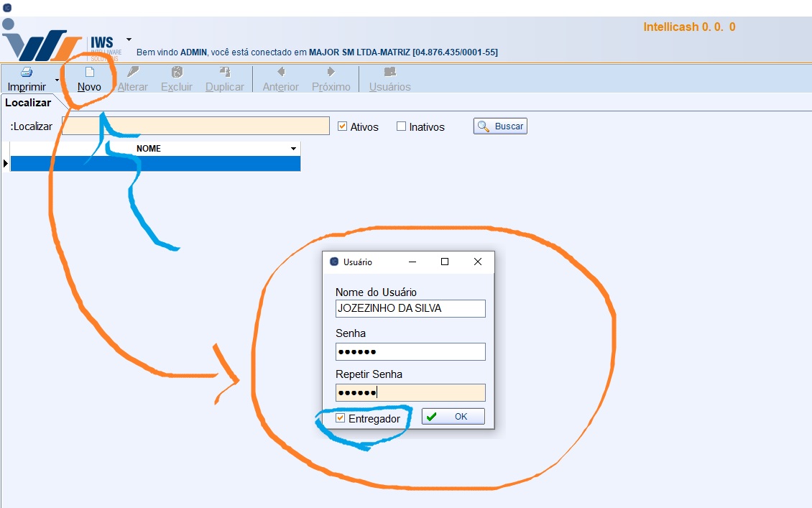Click the Alterar edit pencil icon
Screen dimensions: 812x508
[133, 73]
